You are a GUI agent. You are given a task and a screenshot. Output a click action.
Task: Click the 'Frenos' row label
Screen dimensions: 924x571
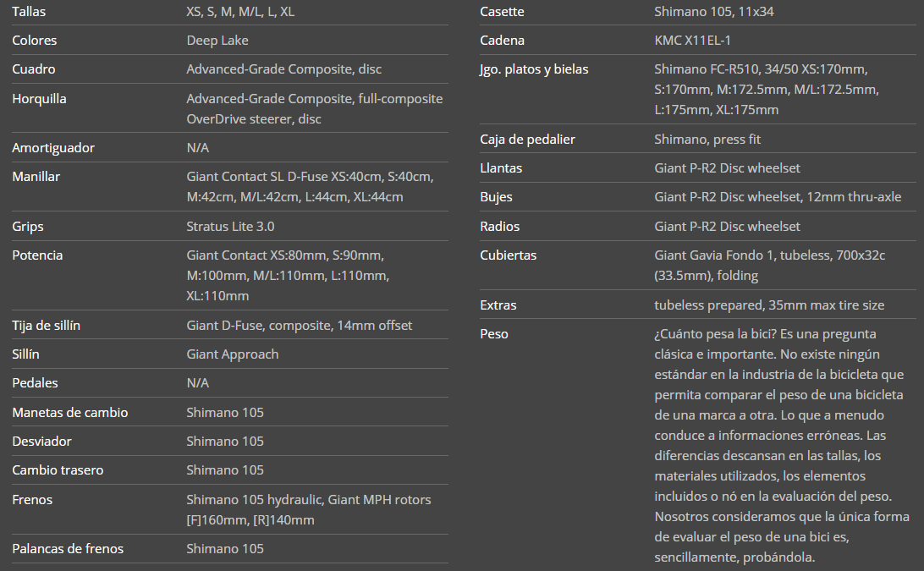pos(32,500)
